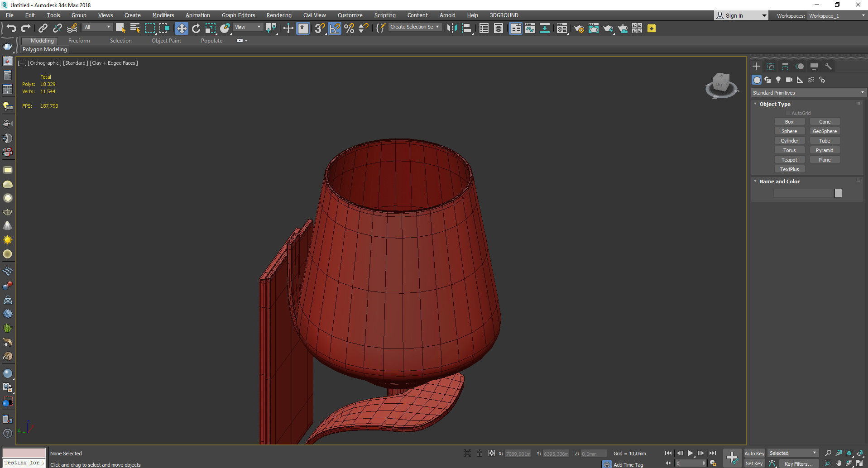Collapse the Object Type rollout

click(x=755, y=104)
